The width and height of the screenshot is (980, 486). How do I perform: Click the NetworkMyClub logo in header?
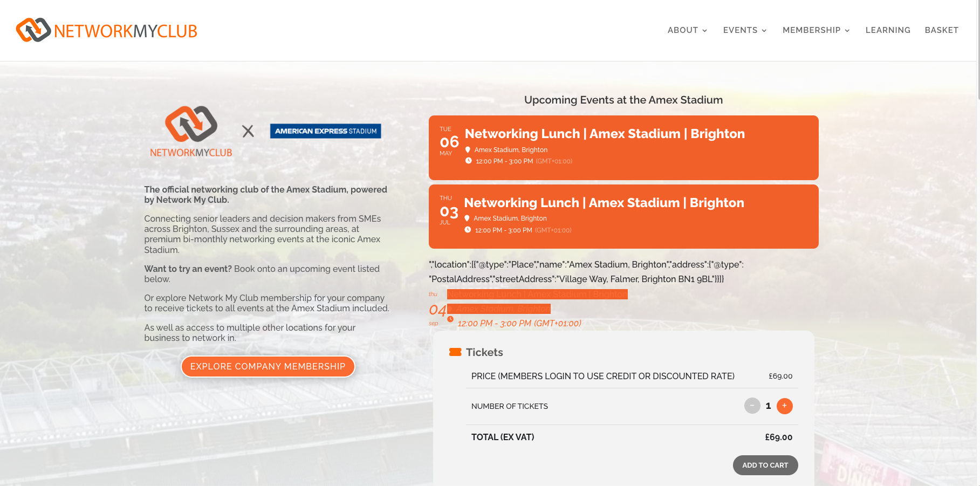click(107, 30)
